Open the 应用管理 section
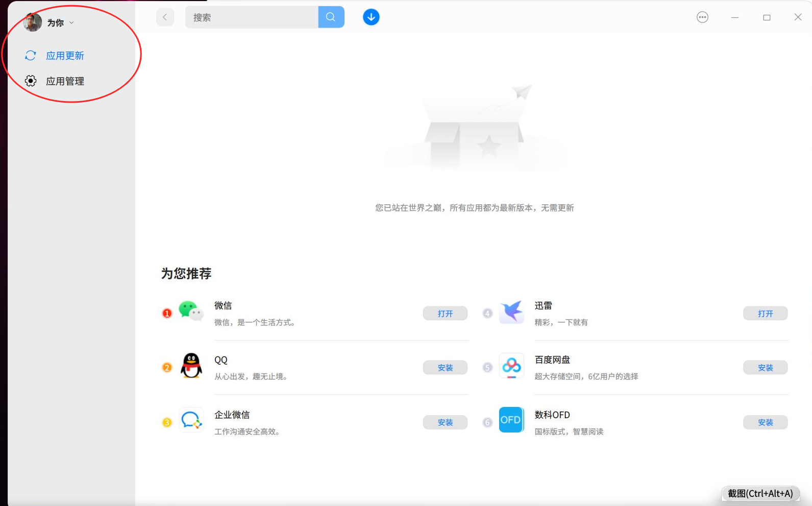Viewport: 812px width, 506px height. pyautogui.click(x=65, y=81)
